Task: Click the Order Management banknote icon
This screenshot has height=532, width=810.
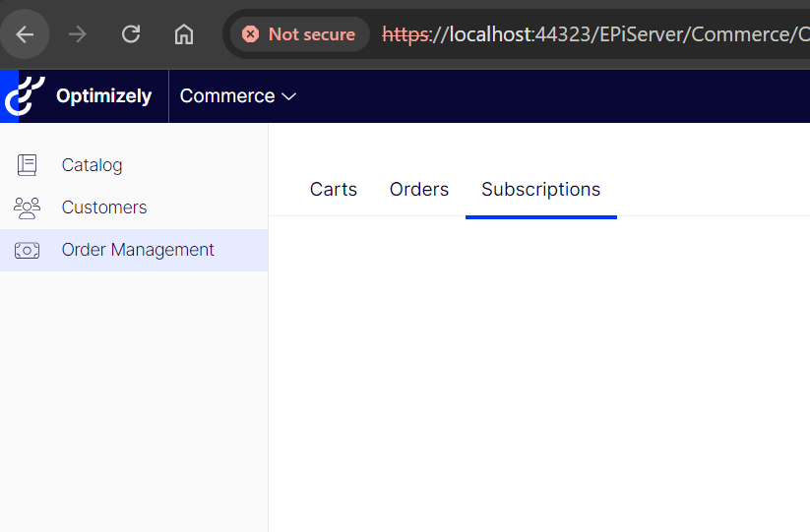Action: (27, 251)
